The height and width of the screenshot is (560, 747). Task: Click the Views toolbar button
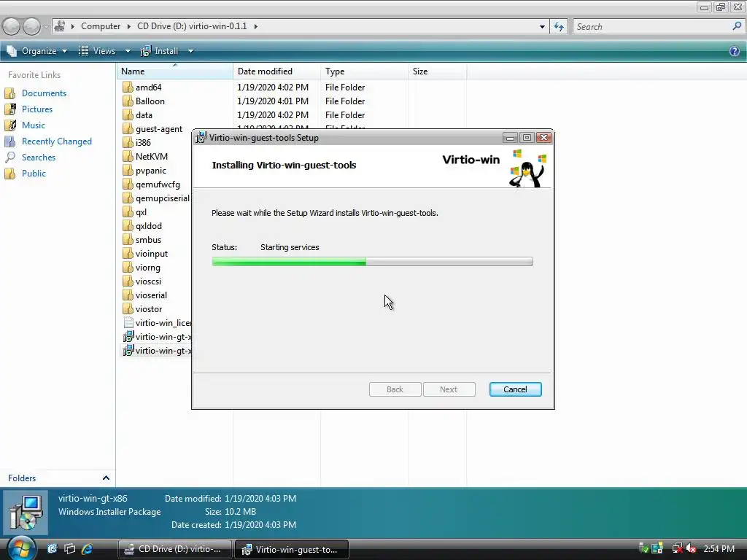pyautogui.click(x=97, y=51)
